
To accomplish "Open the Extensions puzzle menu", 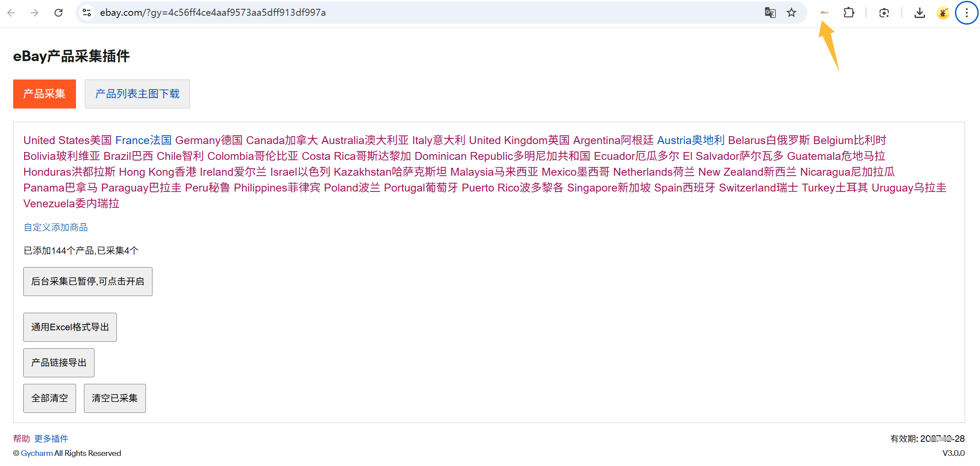I will coord(849,13).
